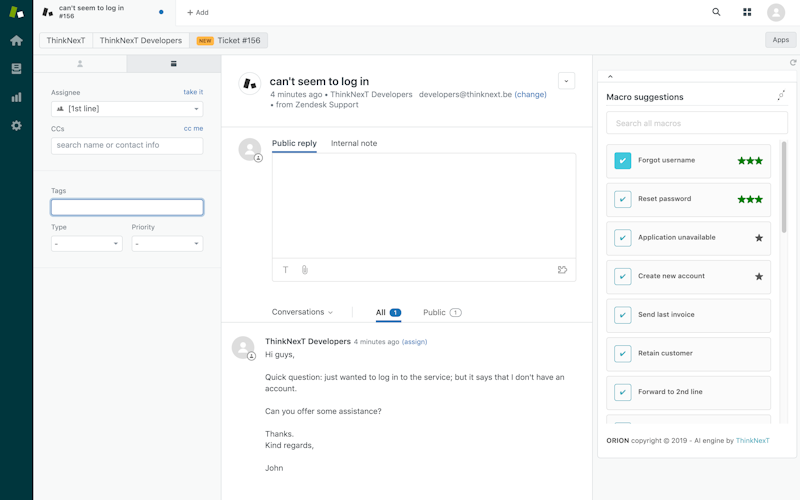Click the requester logo beside ticket title
Screen dimensions: 800x500
pyautogui.click(x=250, y=83)
